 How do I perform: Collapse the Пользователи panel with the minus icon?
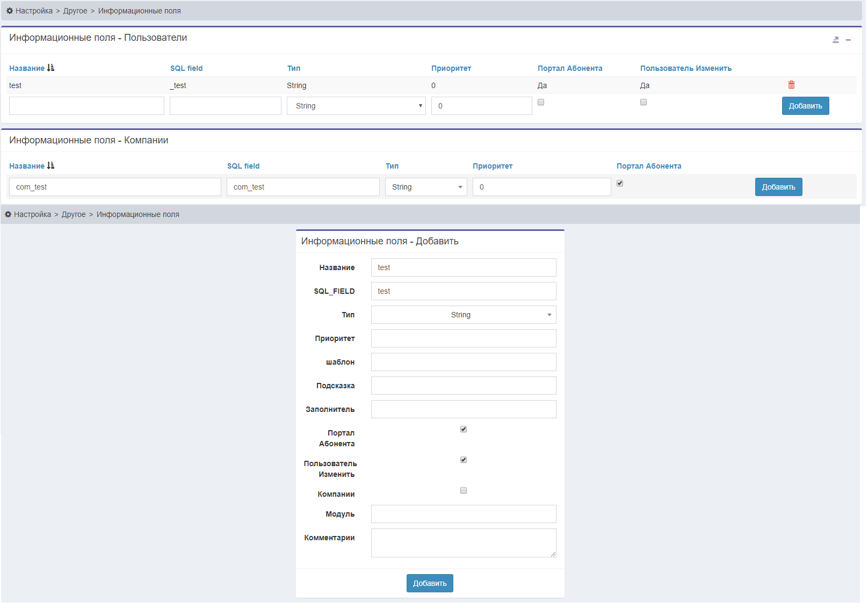pos(848,40)
